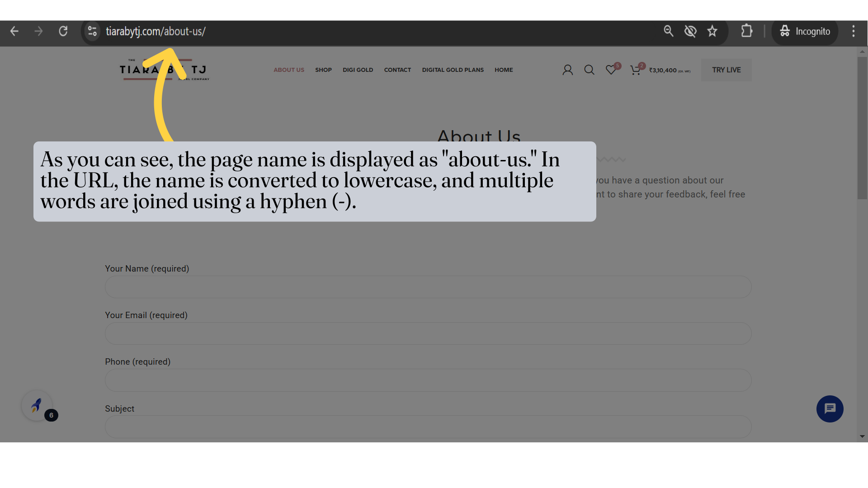Click the page vertical scrollbar thumb
The image size is (868, 488).
pos(862,129)
